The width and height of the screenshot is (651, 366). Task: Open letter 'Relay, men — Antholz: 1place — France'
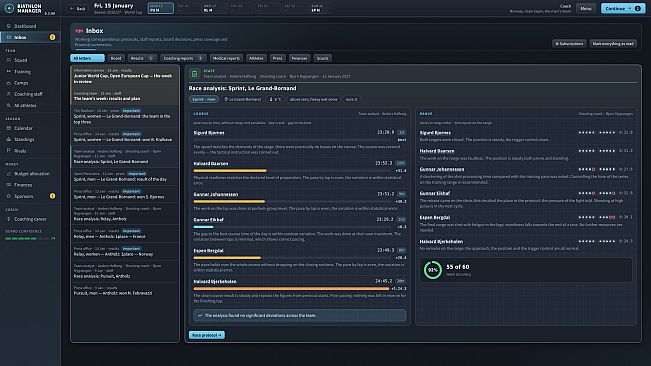pos(125,234)
